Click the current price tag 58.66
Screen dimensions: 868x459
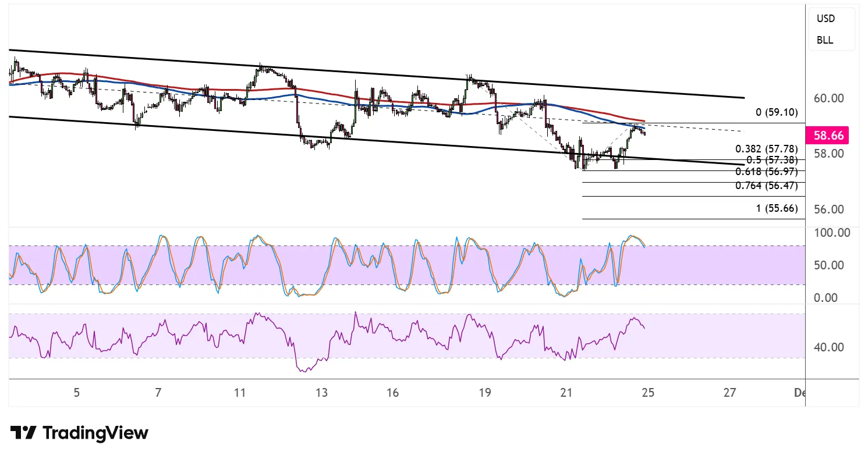pos(829,135)
